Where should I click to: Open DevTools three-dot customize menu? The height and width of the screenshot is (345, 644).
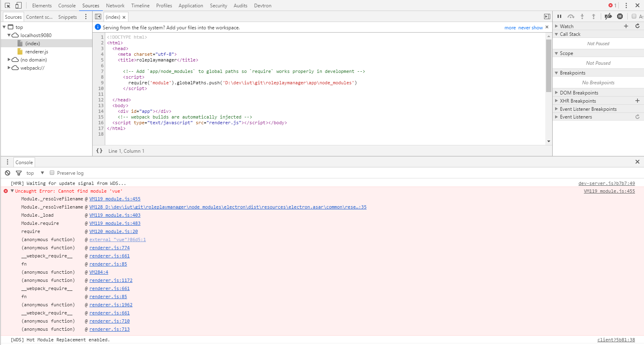pos(626,6)
